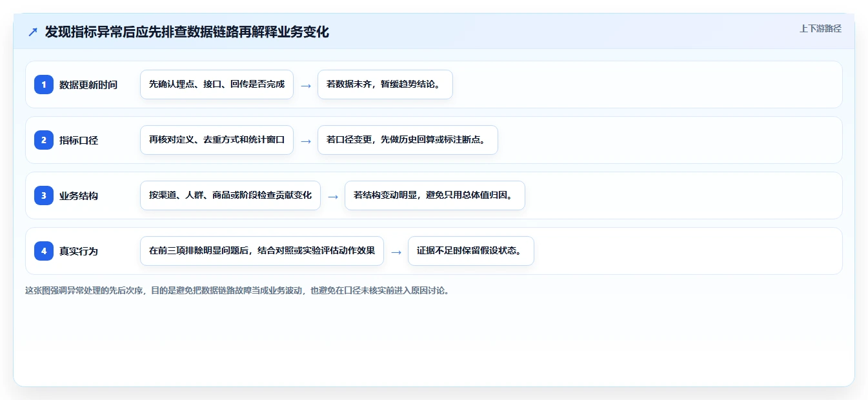The height and width of the screenshot is (400, 868).
Task: Click the trend arrow icon beside the title
Action: [x=32, y=32]
